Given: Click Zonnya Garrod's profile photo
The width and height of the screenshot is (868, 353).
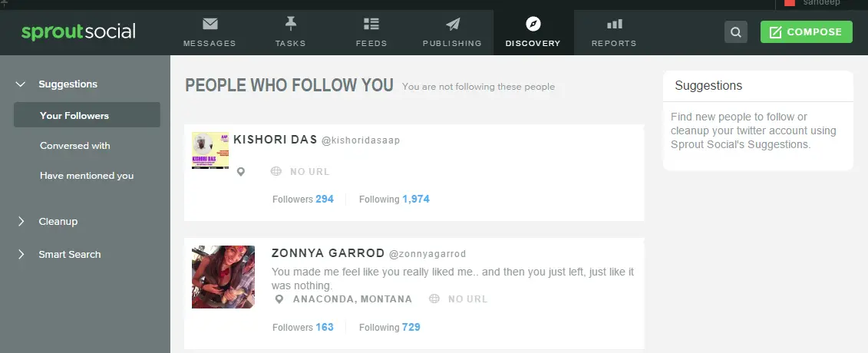Looking at the screenshot, I should click(x=223, y=277).
